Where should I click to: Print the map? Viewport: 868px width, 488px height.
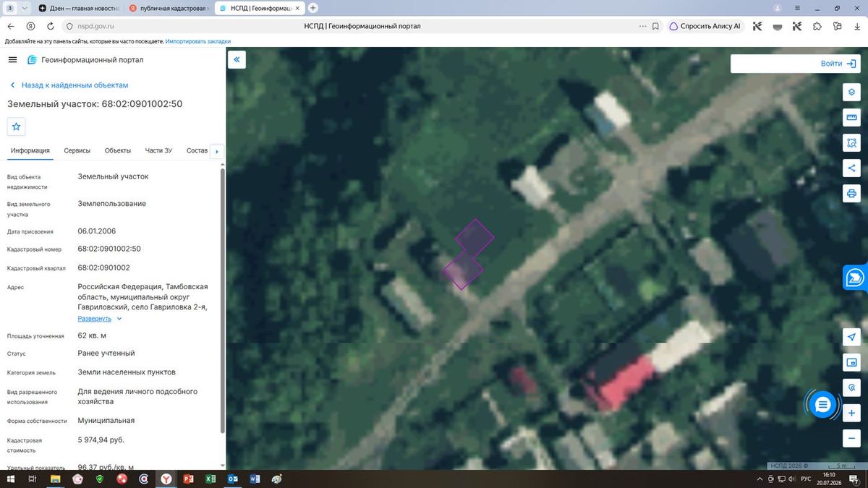pyautogui.click(x=851, y=194)
